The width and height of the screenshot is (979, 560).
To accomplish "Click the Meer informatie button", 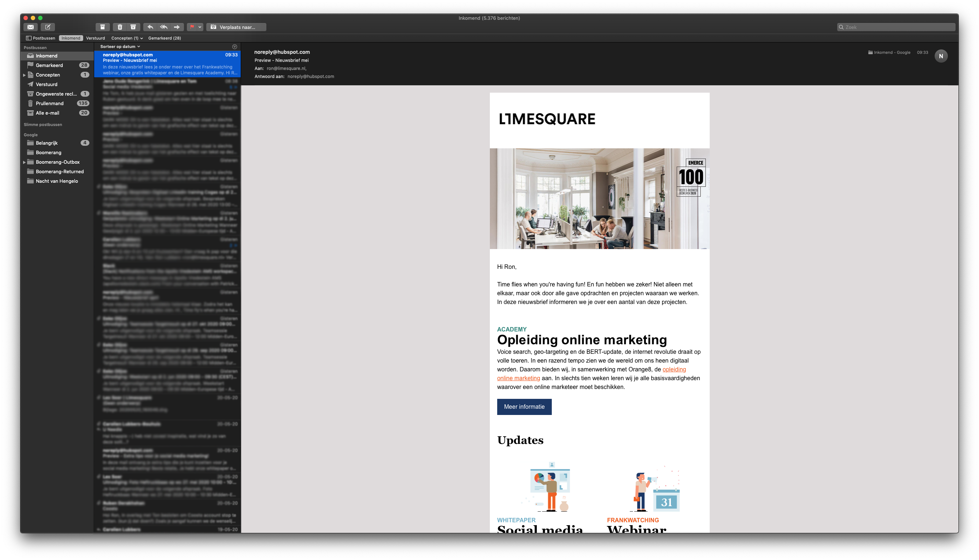I will point(524,407).
